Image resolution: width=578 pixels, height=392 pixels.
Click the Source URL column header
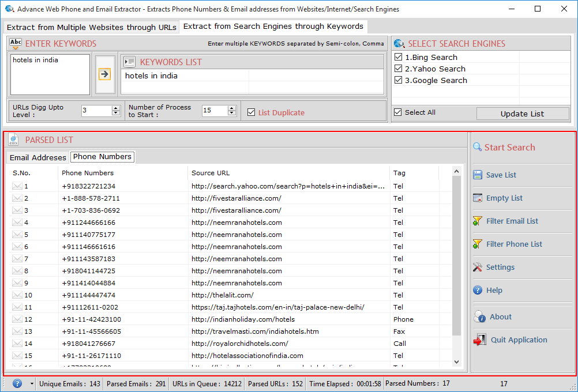(288, 173)
